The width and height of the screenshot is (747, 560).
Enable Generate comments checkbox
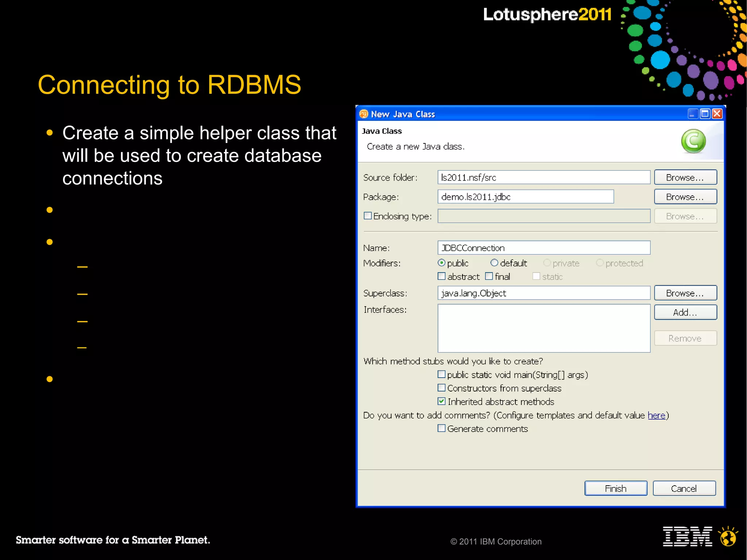pos(441,428)
